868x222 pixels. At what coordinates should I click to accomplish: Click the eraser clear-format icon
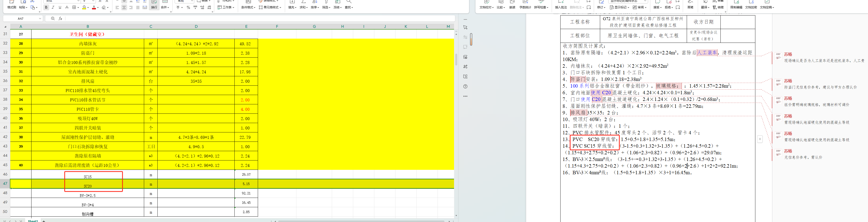(104, 7)
